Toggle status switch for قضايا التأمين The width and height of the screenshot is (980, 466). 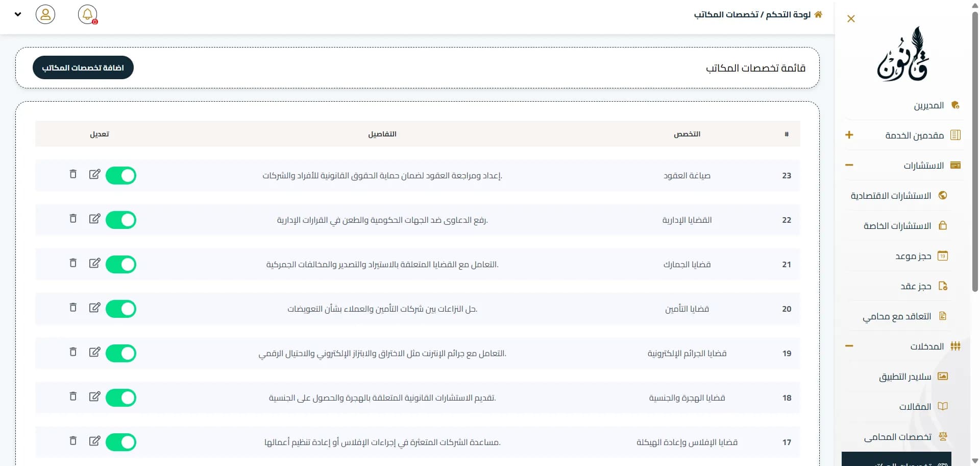[121, 309]
